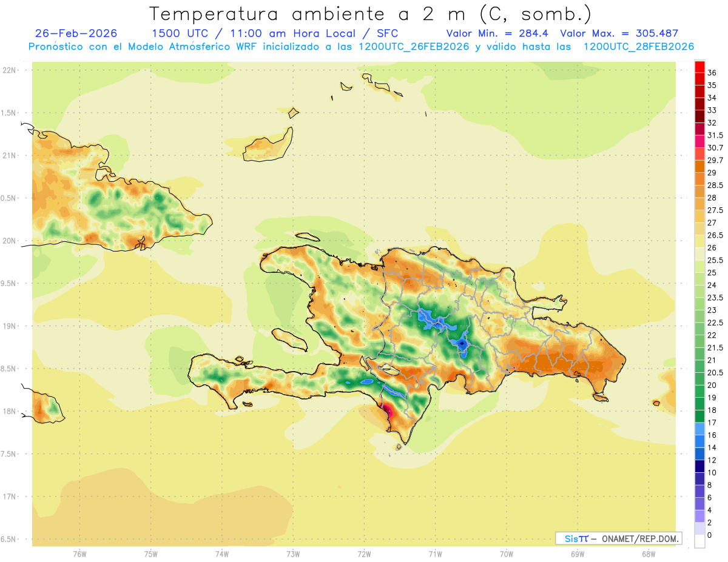This screenshot has height=562, width=728.
Task: Click the '18N' latitude label
Action: coord(8,411)
